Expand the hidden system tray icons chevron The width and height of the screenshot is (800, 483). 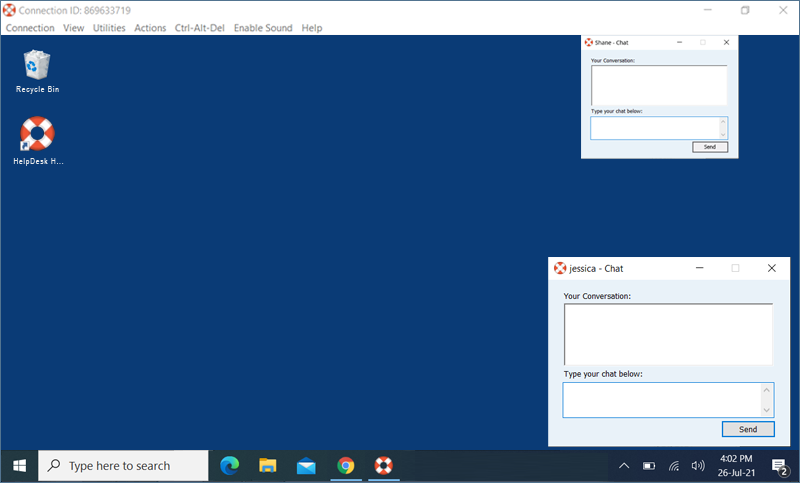click(x=624, y=465)
